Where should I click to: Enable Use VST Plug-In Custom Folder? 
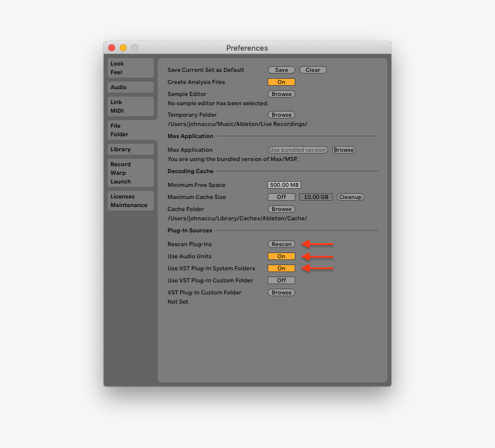click(281, 280)
